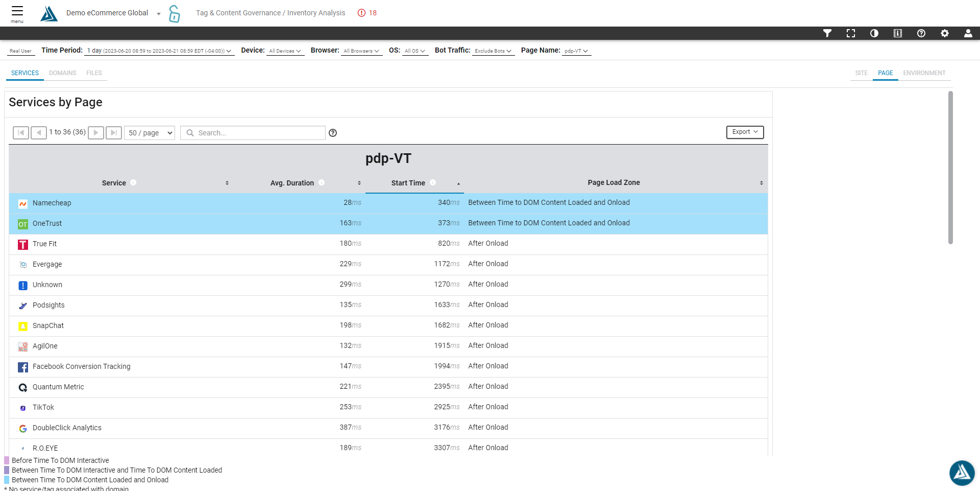Image resolution: width=980 pixels, height=491 pixels.
Task: Open the Export dropdown button
Action: click(745, 132)
